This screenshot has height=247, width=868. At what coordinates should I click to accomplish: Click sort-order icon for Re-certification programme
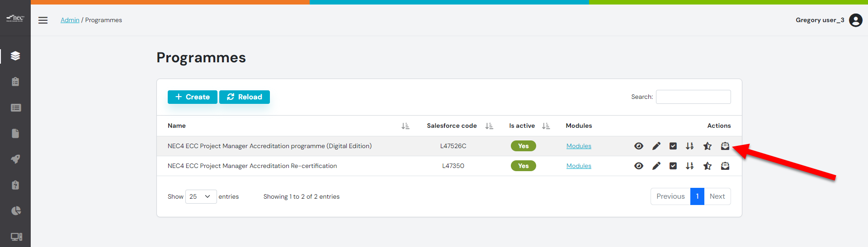689,166
